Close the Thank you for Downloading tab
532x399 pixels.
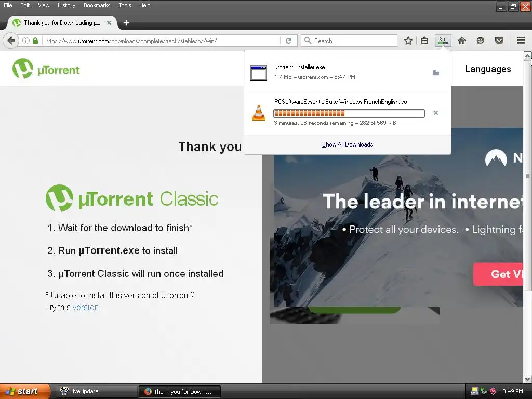(x=109, y=23)
